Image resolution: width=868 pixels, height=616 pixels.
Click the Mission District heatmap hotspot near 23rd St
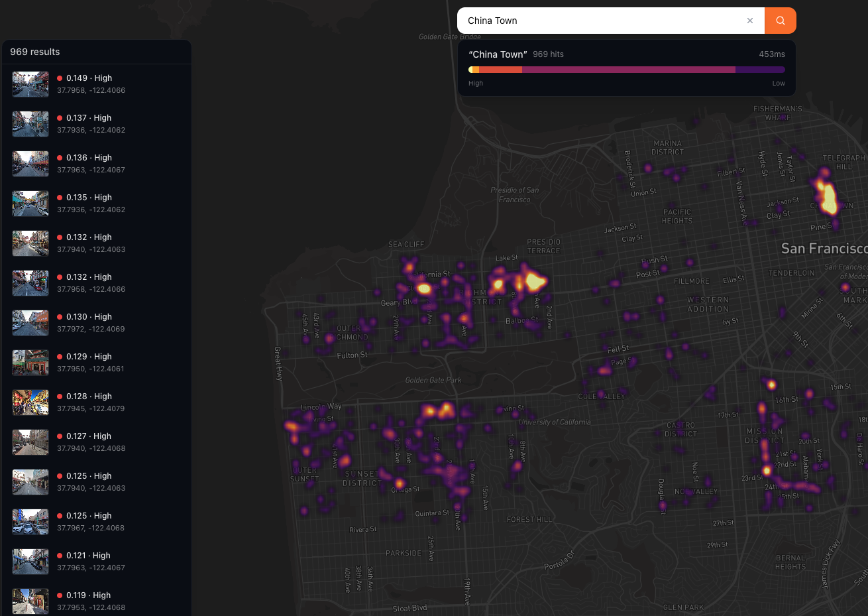(767, 471)
